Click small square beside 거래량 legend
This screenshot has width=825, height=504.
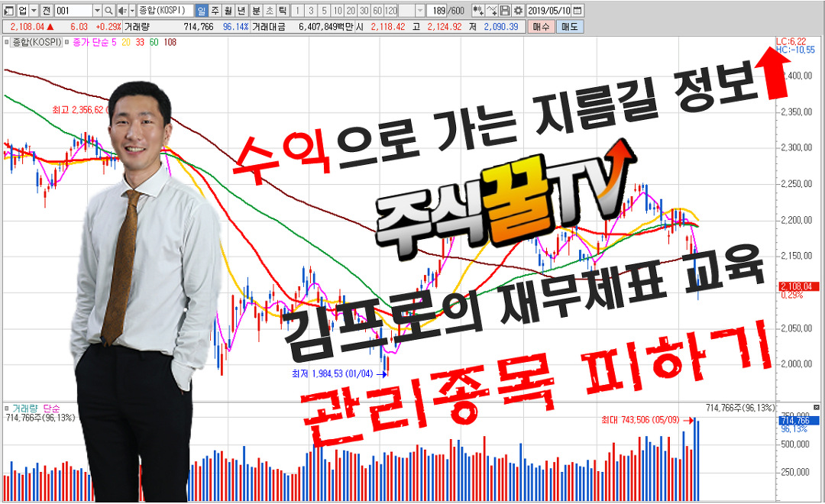point(6,409)
